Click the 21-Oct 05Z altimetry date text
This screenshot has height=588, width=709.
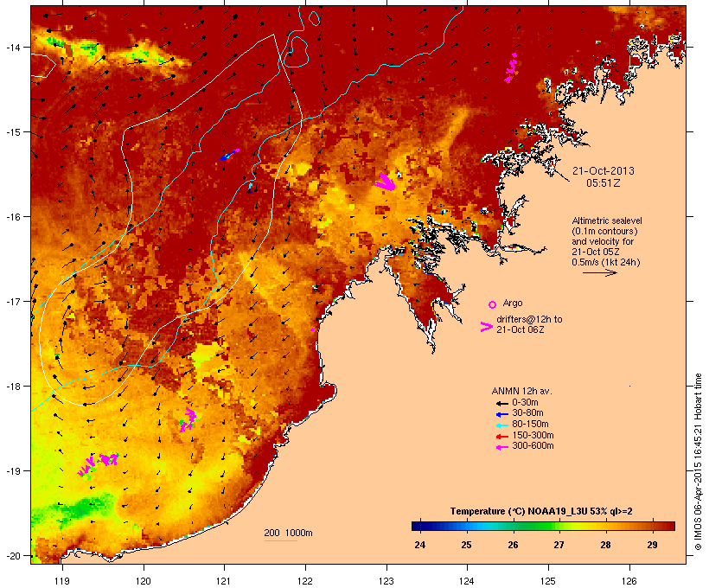point(596,252)
